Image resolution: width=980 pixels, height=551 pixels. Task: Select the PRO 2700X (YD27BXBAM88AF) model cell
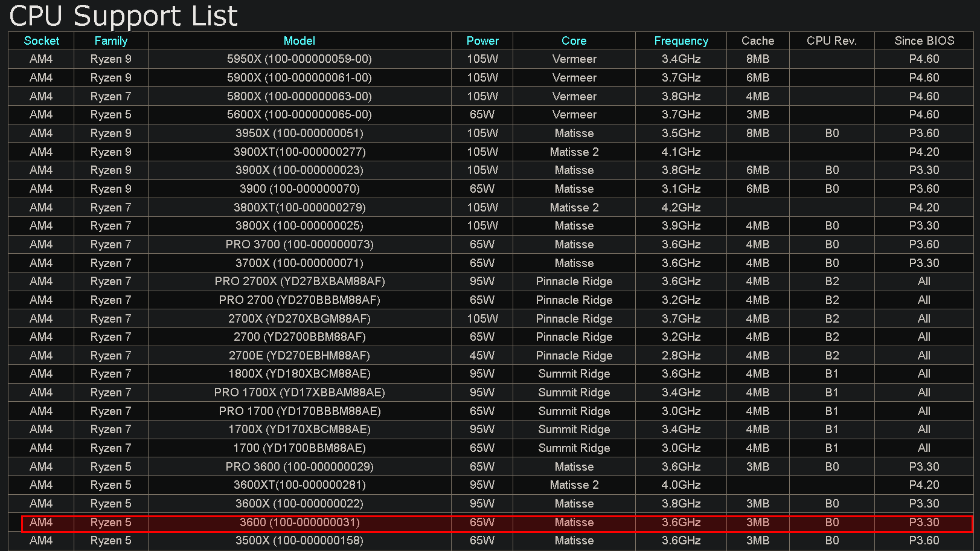[x=299, y=282]
